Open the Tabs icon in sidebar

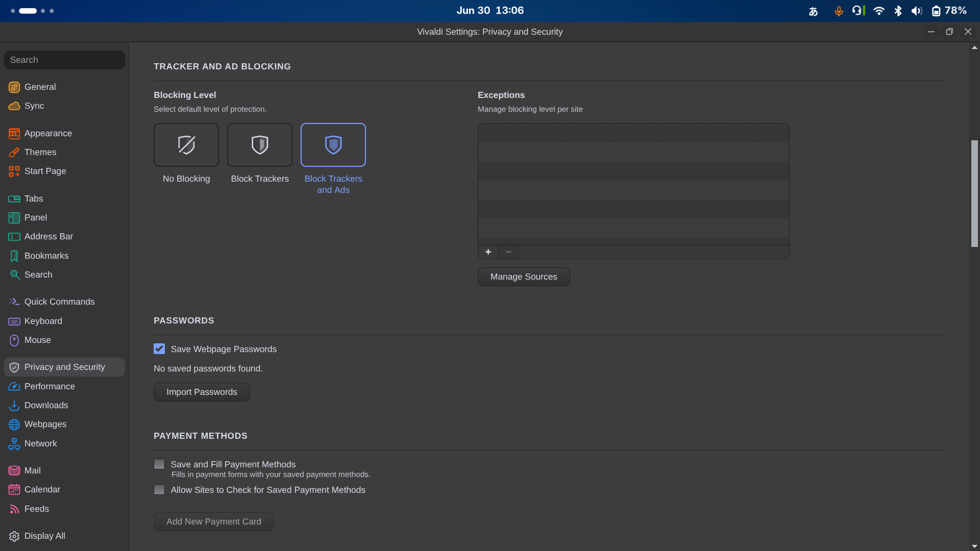click(x=14, y=199)
